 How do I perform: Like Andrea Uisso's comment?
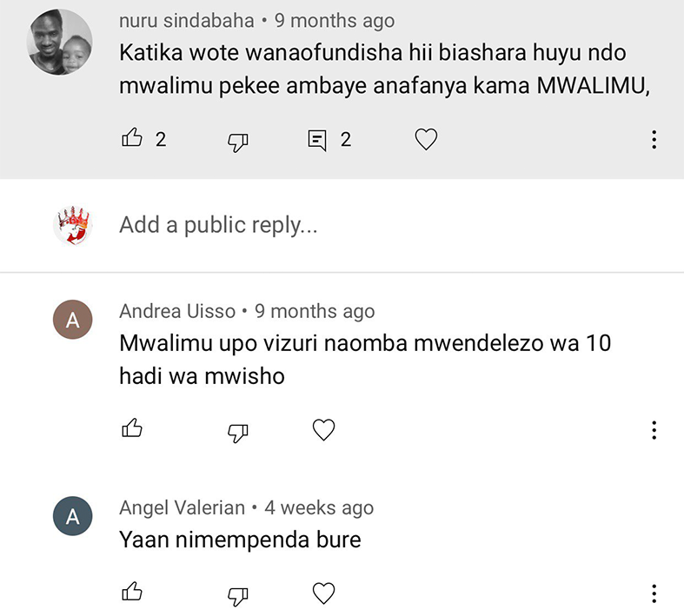click(132, 428)
